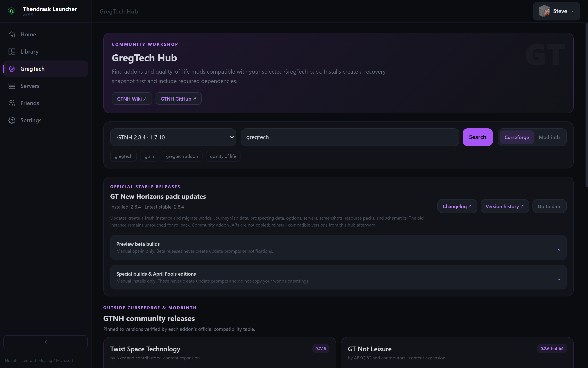Click the GT New Horizons pack updates heading
This screenshot has height=368, width=588.
pyautogui.click(x=158, y=196)
